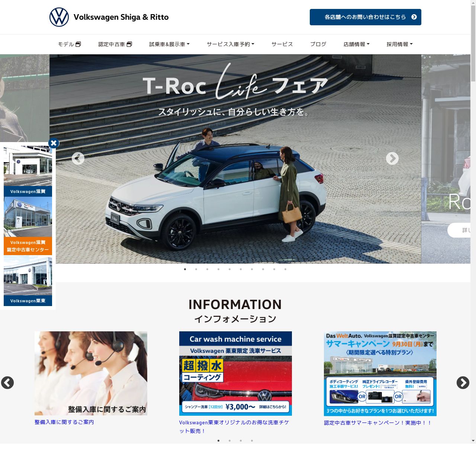
Task: Advance to next hero carousel slide
Action: [392, 158]
